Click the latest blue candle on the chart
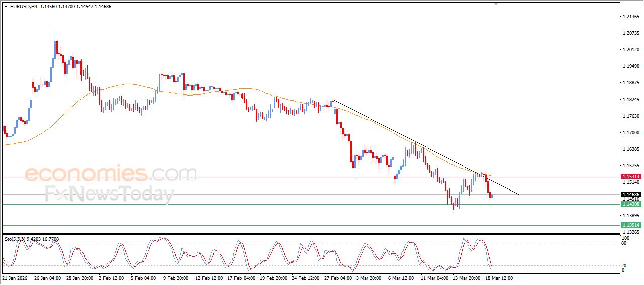Screen dimensions: 644x285 click(x=492, y=196)
